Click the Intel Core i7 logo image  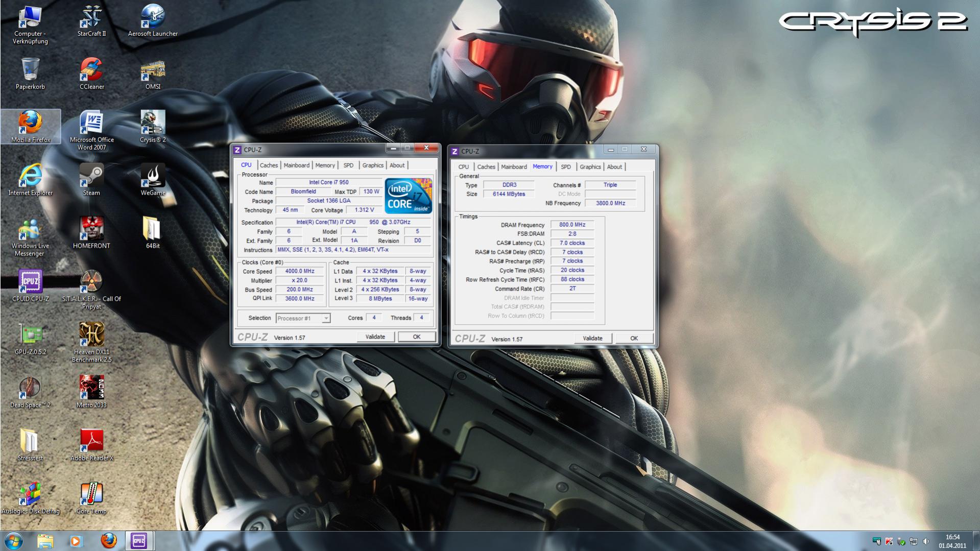[409, 196]
